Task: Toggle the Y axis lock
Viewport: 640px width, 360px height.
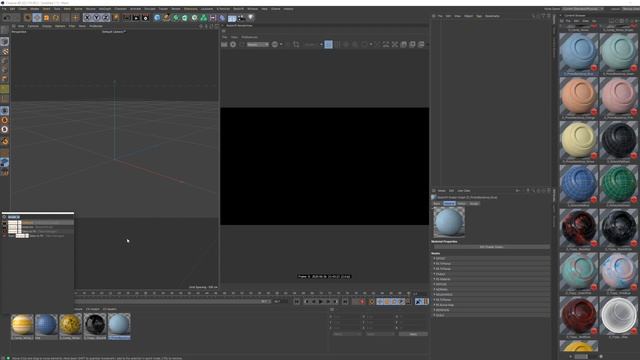Action: coord(96,18)
